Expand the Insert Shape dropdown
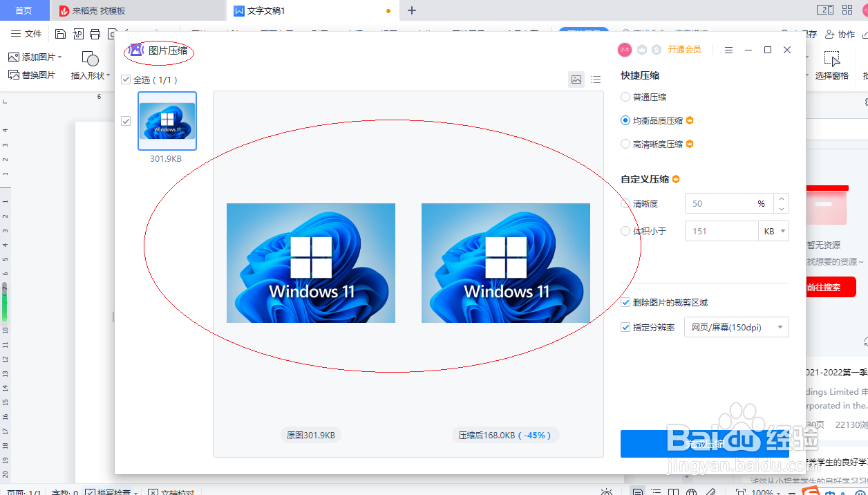 108,75
